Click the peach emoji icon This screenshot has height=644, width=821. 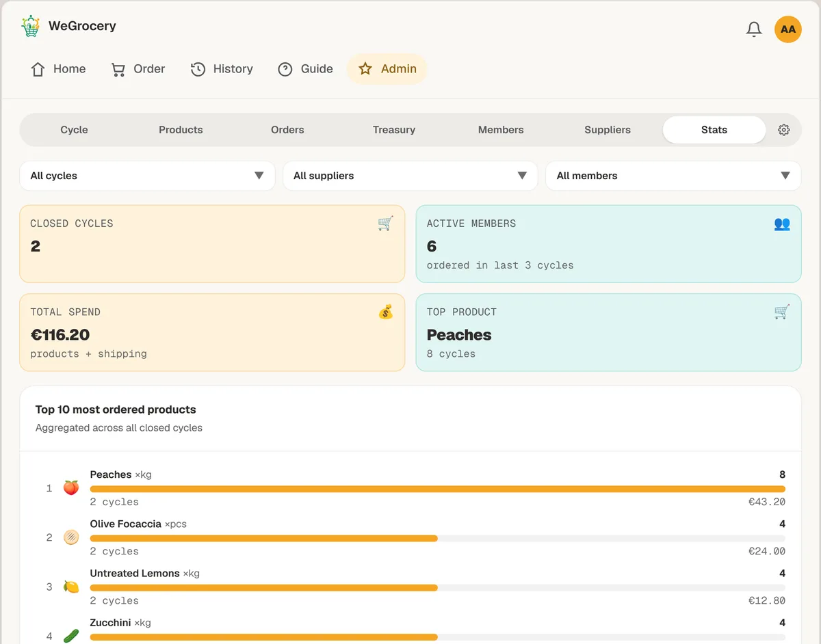[71, 488]
